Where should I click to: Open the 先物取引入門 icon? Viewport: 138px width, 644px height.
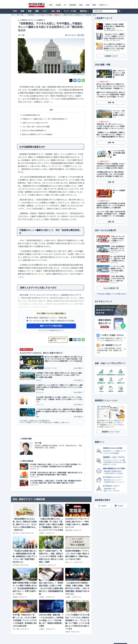pyautogui.click(x=120, y=380)
